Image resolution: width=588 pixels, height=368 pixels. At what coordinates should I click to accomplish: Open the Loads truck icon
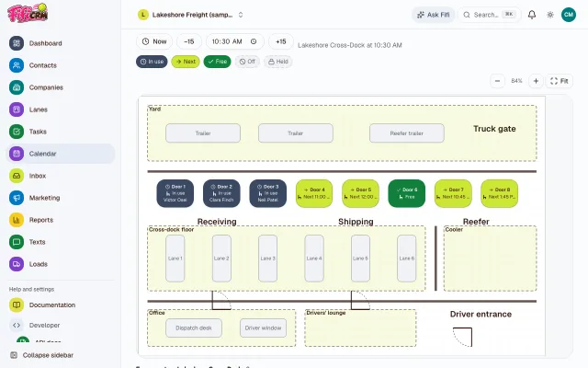click(x=17, y=264)
